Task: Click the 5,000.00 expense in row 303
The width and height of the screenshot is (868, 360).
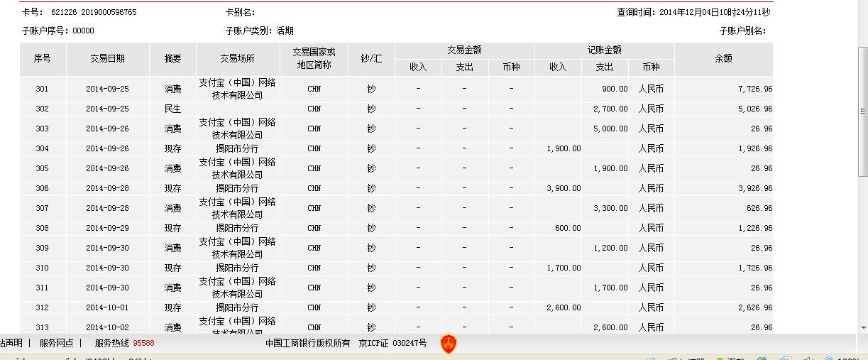Action: pos(610,129)
